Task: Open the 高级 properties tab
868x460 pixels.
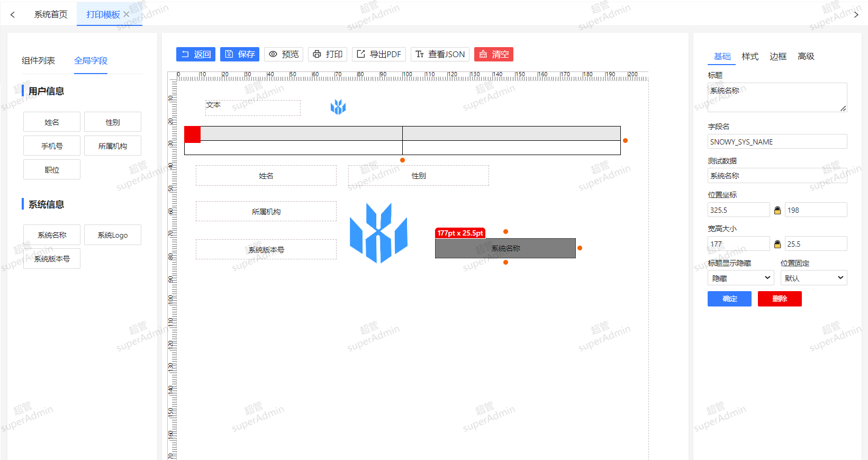Action: pyautogui.click(x=806, y=56)
